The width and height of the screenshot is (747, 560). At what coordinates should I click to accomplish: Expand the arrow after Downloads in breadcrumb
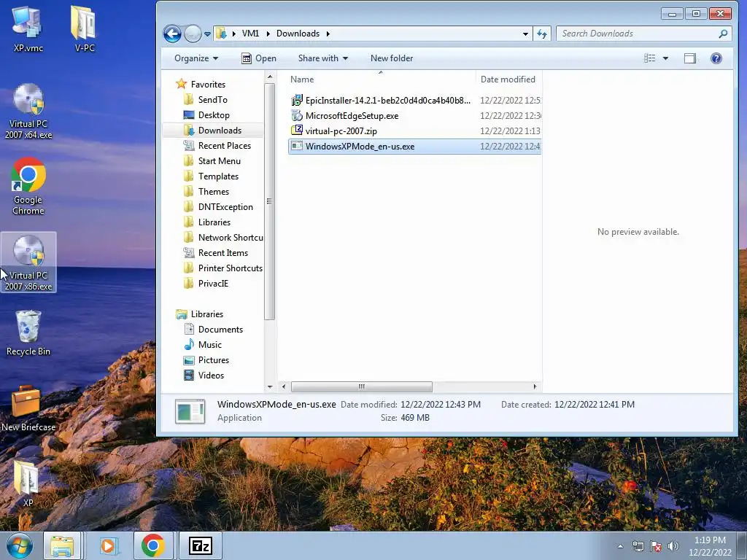click(328, 34)
